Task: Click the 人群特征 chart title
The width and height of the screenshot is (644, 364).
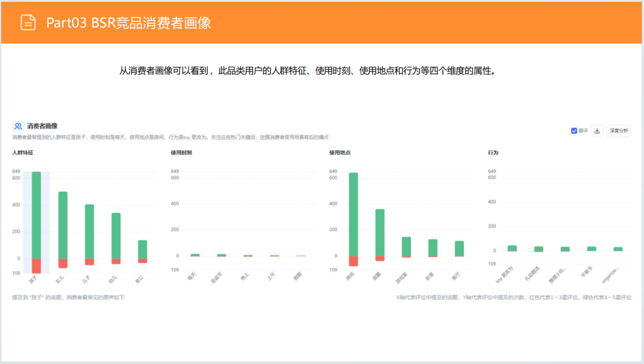Action: point(21,153)
